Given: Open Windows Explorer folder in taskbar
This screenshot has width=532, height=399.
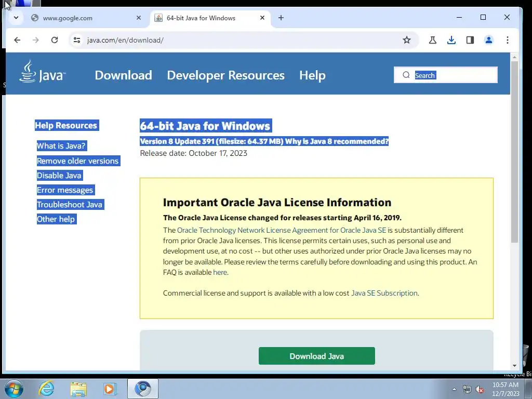Looking at the screenshot, I should (78, 389).
